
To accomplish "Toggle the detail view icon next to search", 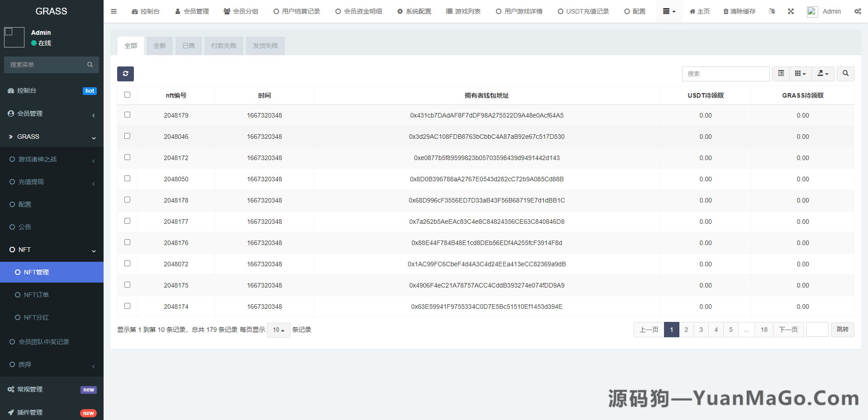I will [780, 74].
